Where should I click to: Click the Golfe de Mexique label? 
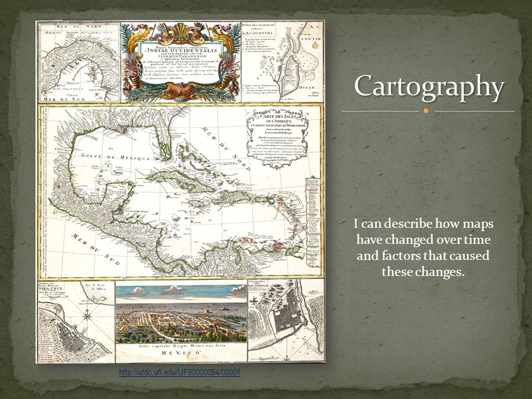[115, 157]
